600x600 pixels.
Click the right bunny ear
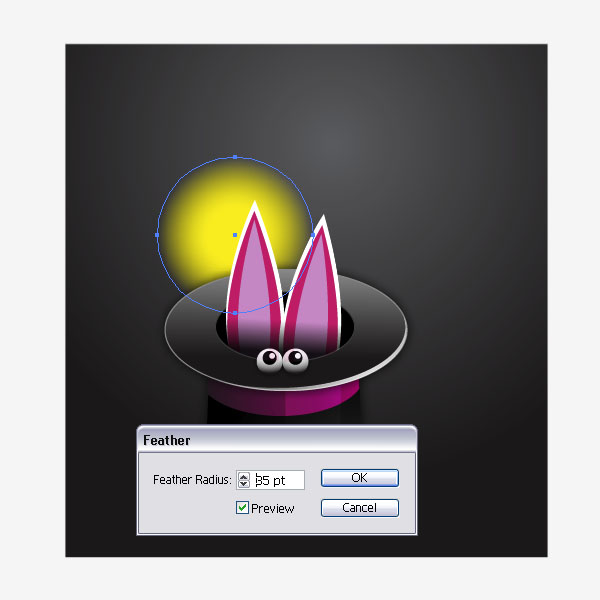point(313,287)
